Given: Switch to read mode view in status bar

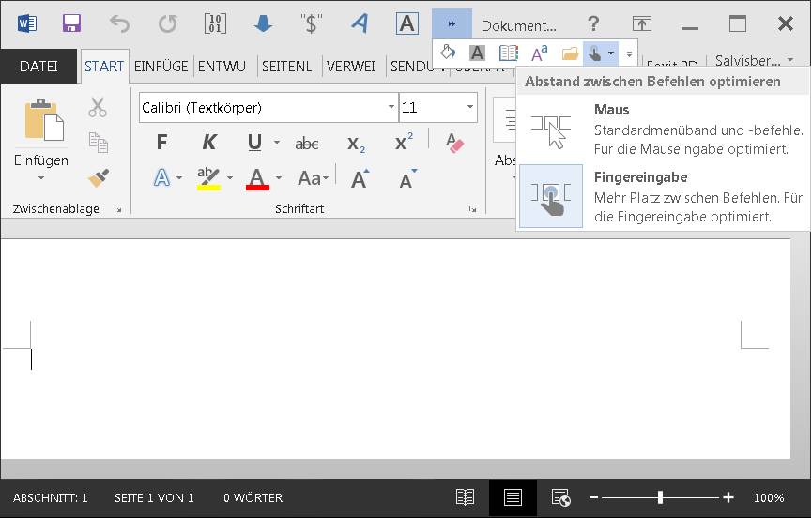Looking at the screenshot, I should point(465,497).
